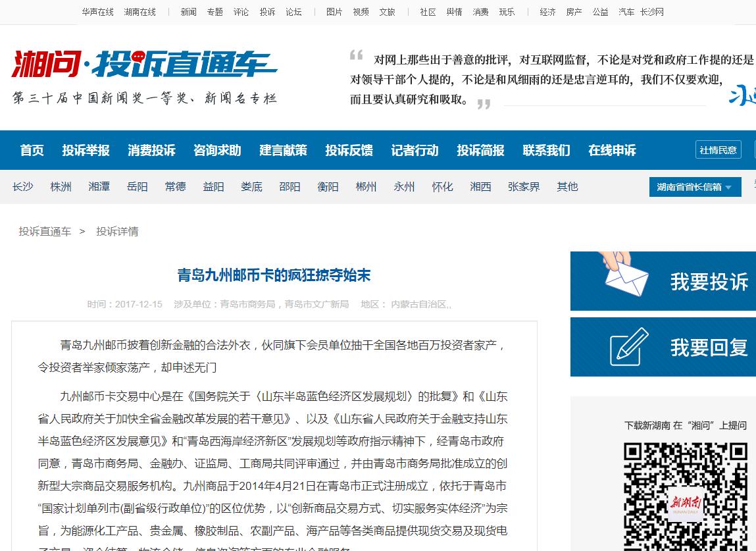Image resolution: width=756 pixels, height=551 pixels.
Task: Click the pencil icon on 我要回复 banner
Action: tap(629, 347)
